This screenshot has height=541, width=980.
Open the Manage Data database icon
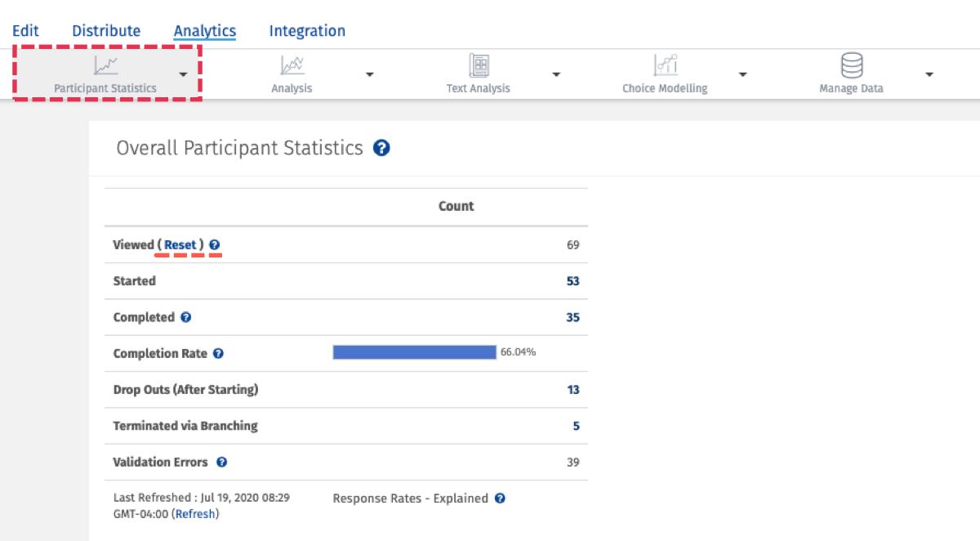(x=851, y=65)
